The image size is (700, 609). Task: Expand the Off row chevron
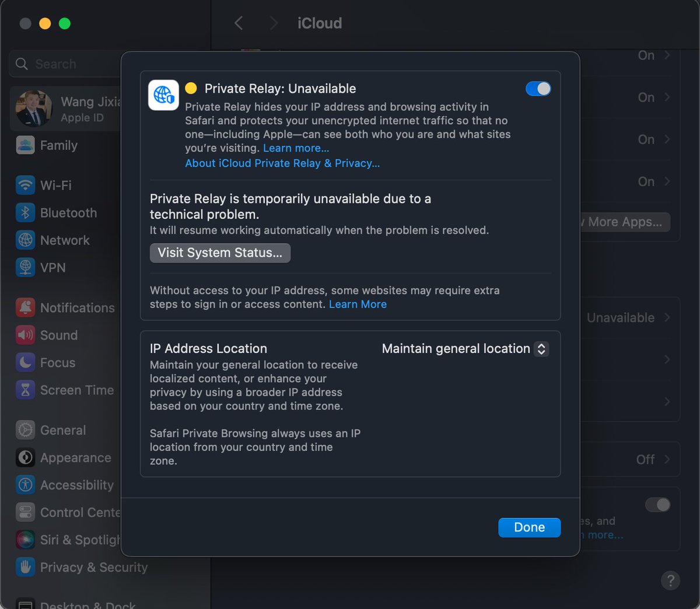click(667, 459)
